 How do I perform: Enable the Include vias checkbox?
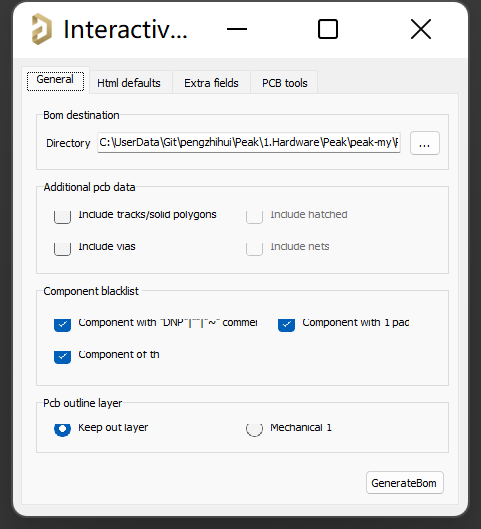pyautogui.click(x=62, y=248)
